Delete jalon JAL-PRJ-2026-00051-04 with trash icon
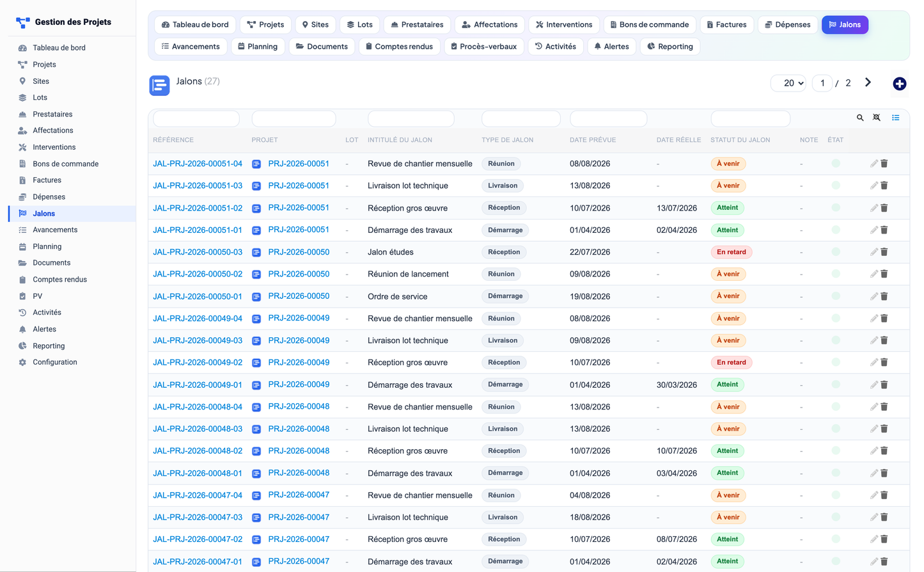This screenshot has height=572, width=924. 884,164
